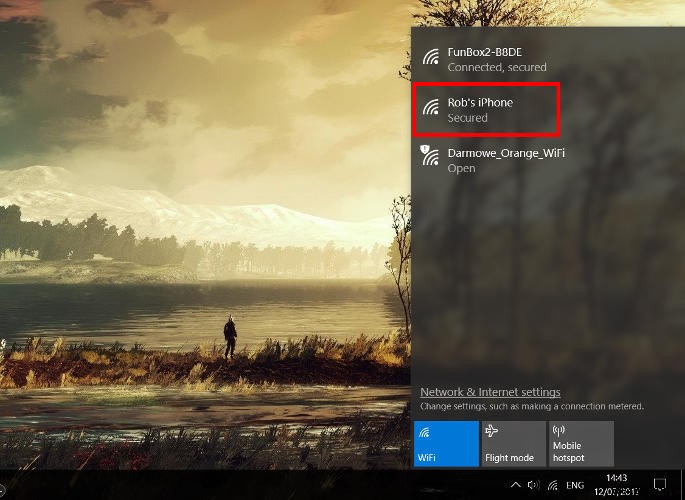Screen dimensions: 685x500
Task: Click the Darmowe_Orange_WiFi warning signal icon
Action: pos(429,155)
